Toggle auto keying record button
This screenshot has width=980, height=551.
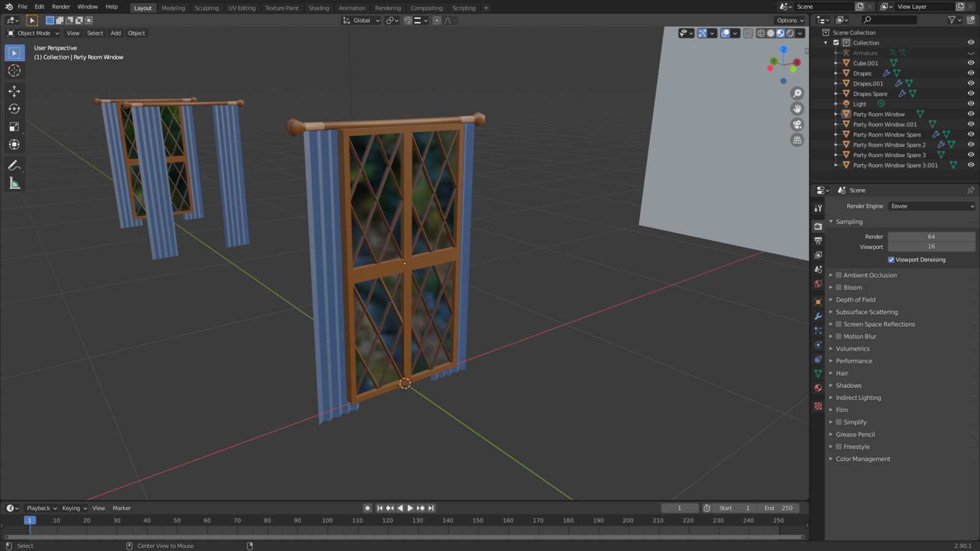click(x=367, y=508)
